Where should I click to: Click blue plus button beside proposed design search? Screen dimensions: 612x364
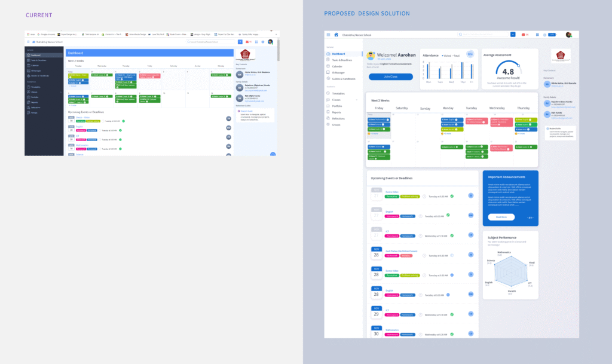coord(513,35)
